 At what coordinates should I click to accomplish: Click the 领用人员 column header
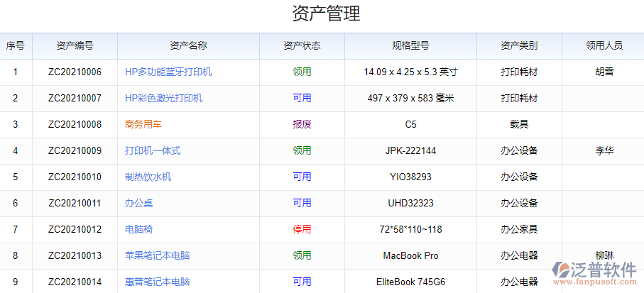tap(604, 45)
